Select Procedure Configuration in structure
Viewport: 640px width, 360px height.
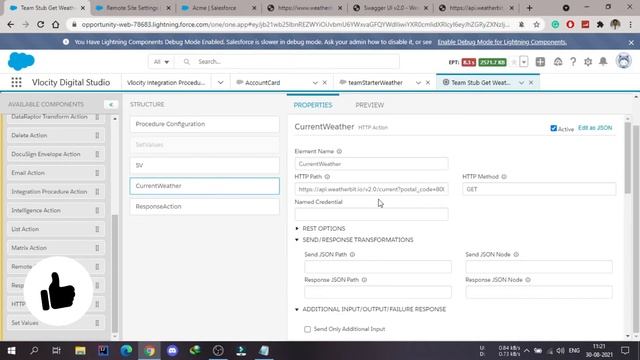(204, 124)
